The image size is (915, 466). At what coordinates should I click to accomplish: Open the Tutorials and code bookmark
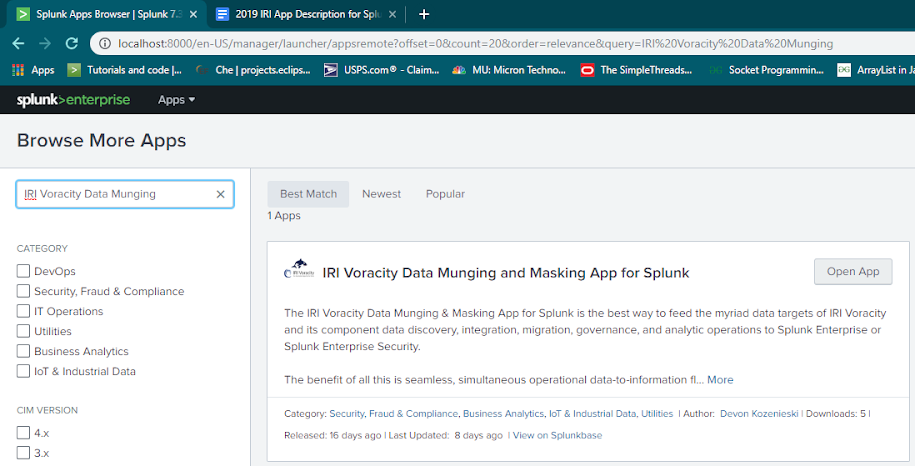point(125,70)
